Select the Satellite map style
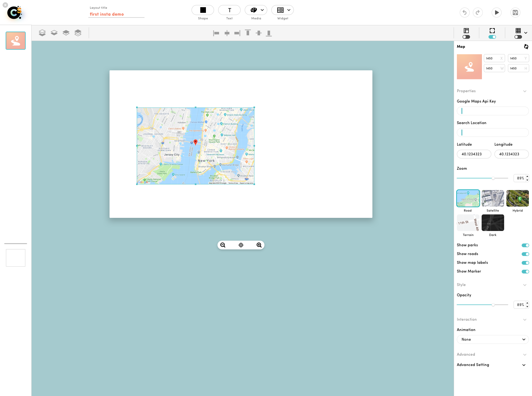Viewport: 532px width, 396px height. [493, 198]
